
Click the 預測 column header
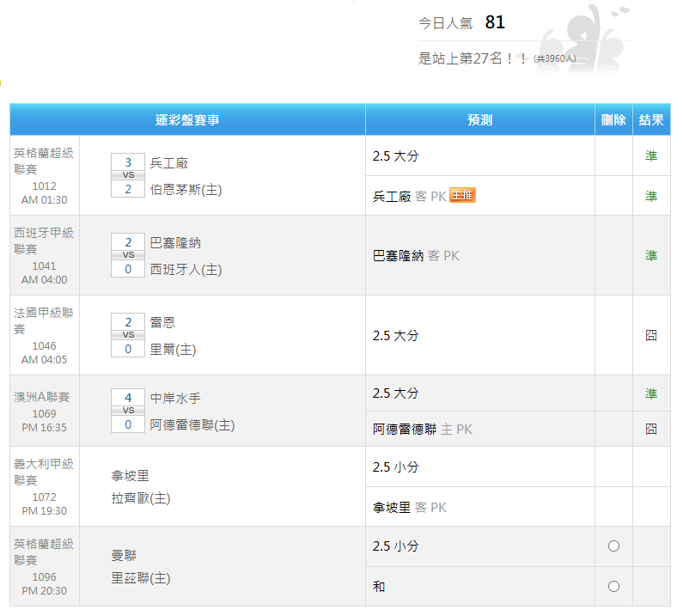479,120
